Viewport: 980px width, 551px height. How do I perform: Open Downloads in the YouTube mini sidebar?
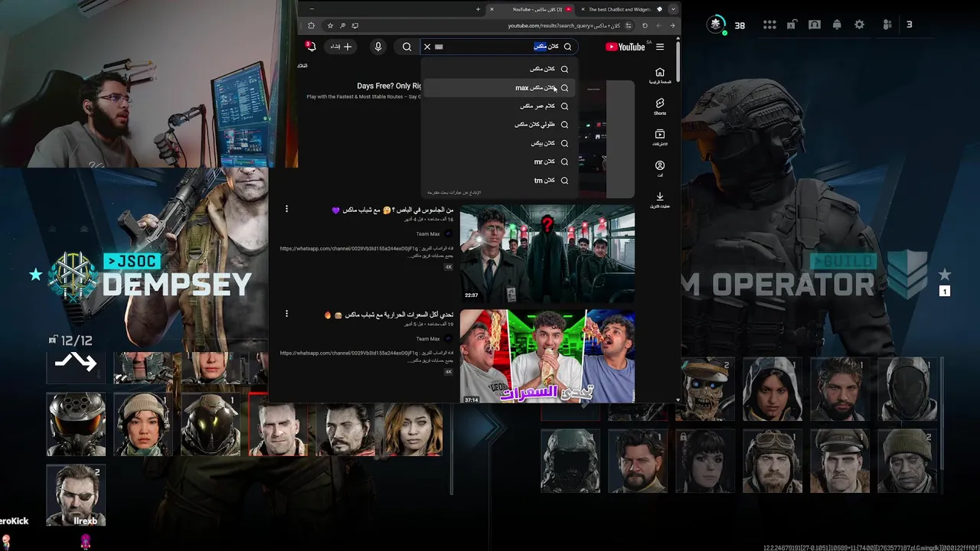[660, 200]
